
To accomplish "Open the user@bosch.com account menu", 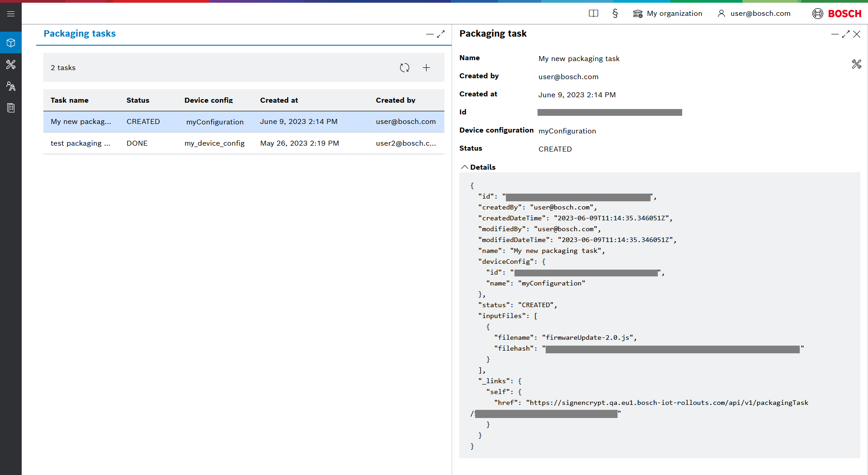I will (754, 14).
